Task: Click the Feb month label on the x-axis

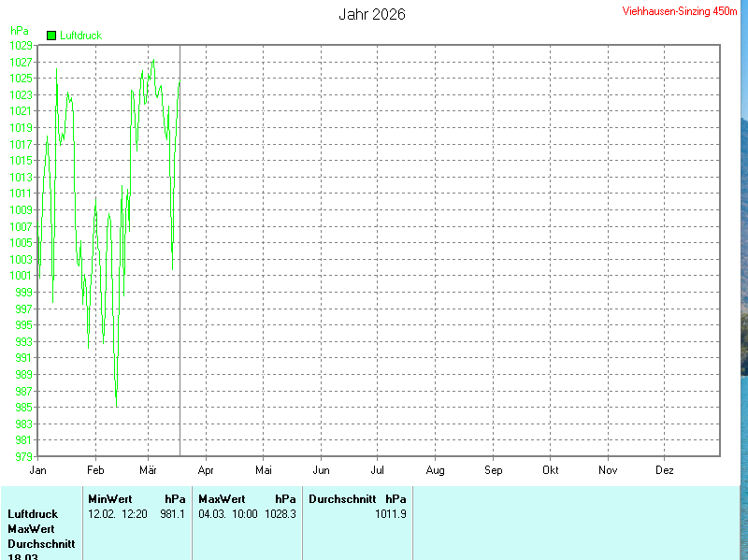Action: click(x=94, y=470)
